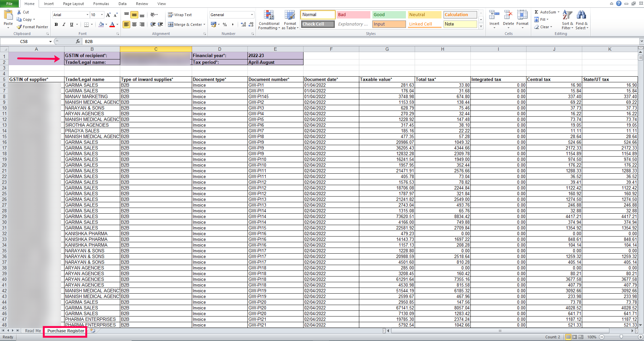
Task: Click the Insert Function fx icon
Action: coord(78,41)
